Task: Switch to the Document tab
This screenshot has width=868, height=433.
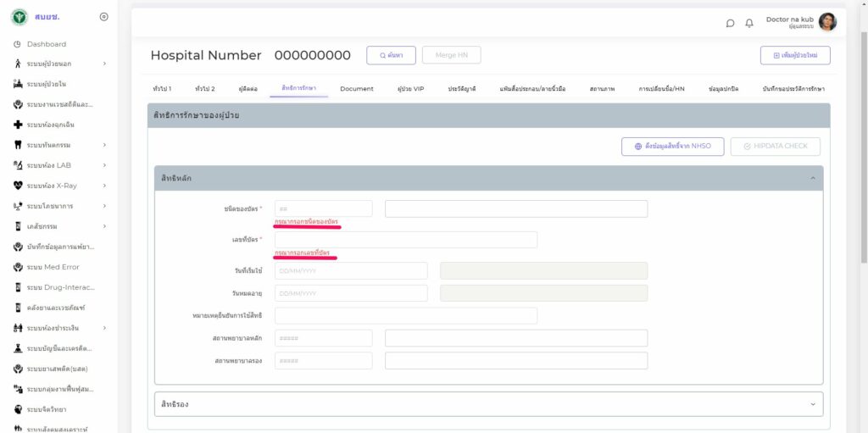Action: pos(357,89)
